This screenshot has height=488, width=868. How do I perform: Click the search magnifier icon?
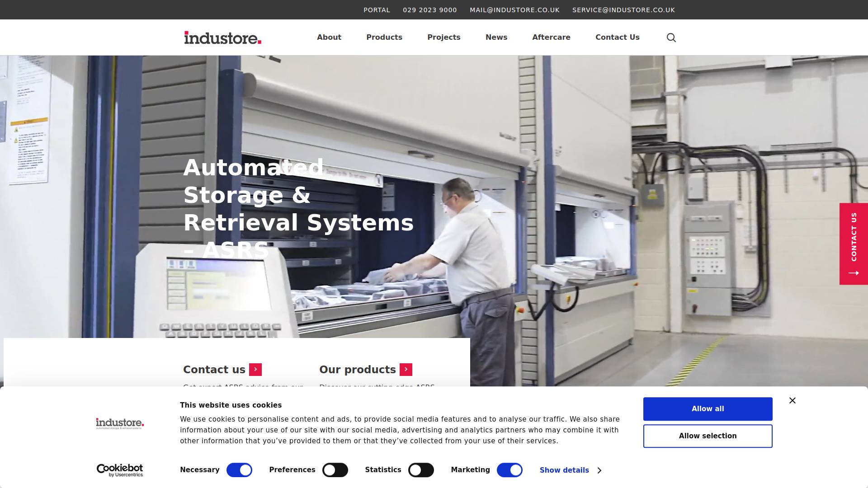pos(671,38)
